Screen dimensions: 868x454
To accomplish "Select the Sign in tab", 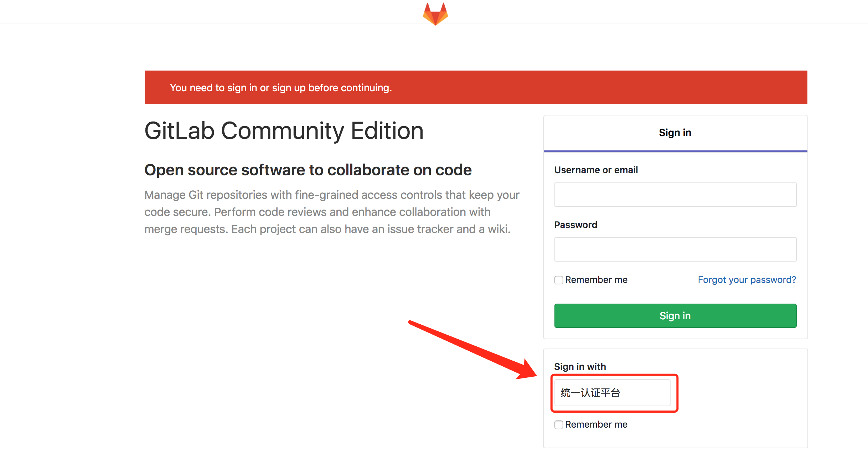I will 675,133.
